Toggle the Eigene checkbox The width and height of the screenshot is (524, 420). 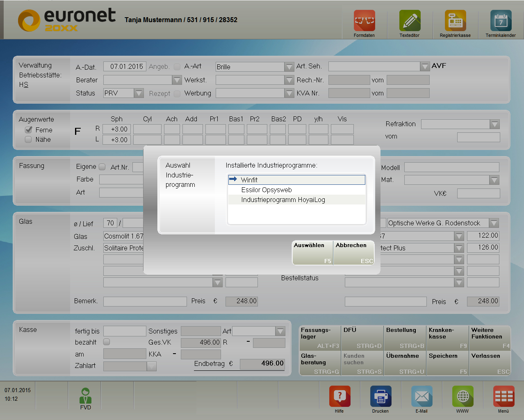pos(102,167)
